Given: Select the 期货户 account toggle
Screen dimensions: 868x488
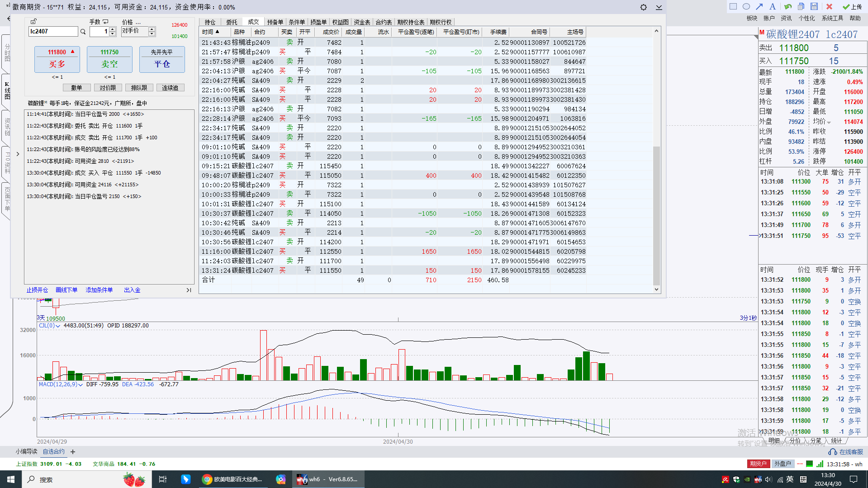Looking at the screenshot, I should (x=758, y=464).
